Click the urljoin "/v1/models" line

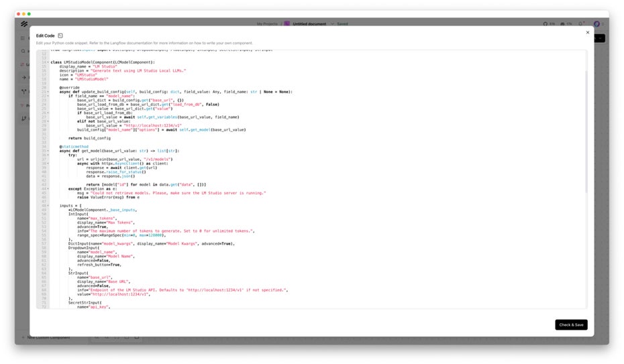125,160
